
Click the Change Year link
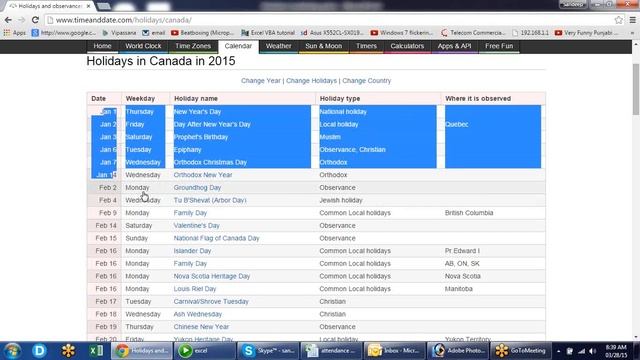[261, 81]
